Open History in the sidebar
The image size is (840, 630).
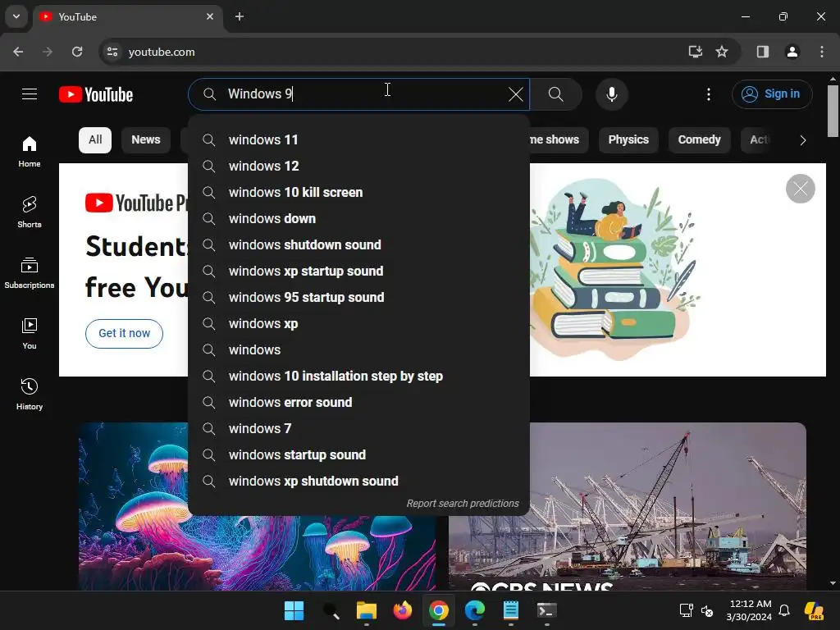point(30,394)
